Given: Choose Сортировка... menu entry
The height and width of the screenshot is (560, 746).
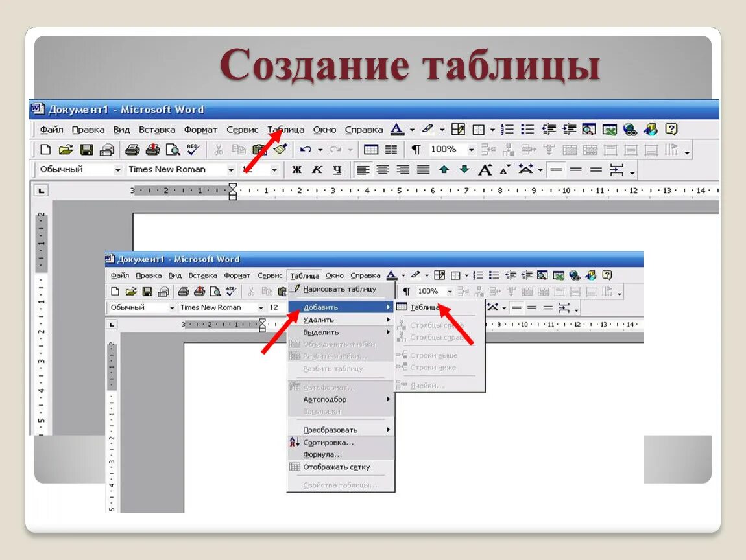Looking at the screenshot, I should click(342, 443).
